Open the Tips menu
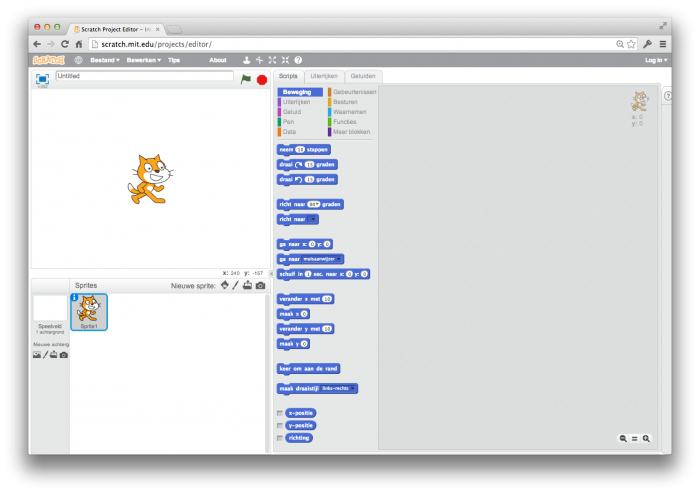The width and height of the screenshot is (700, 494). point(174,60)
